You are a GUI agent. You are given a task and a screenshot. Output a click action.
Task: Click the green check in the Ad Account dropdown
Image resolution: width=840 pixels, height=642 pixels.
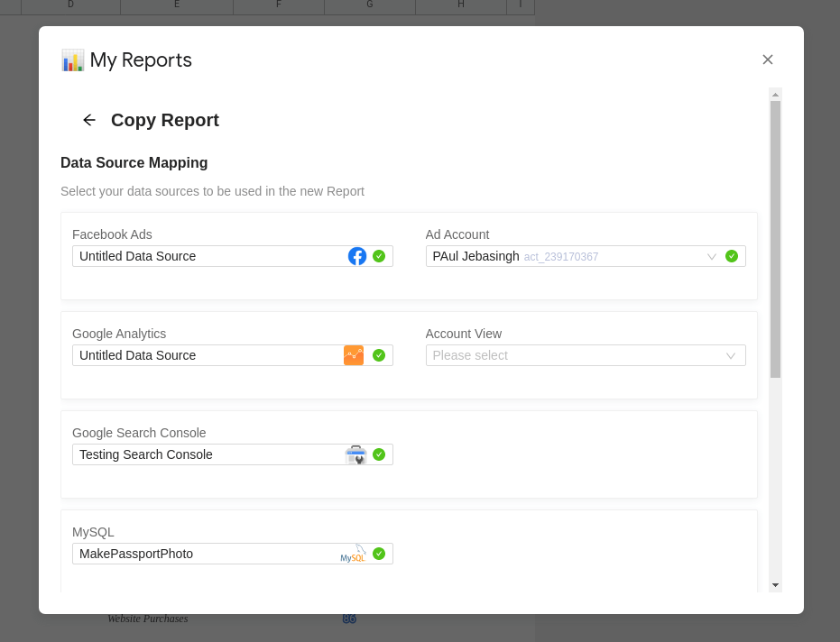[731, 256]
